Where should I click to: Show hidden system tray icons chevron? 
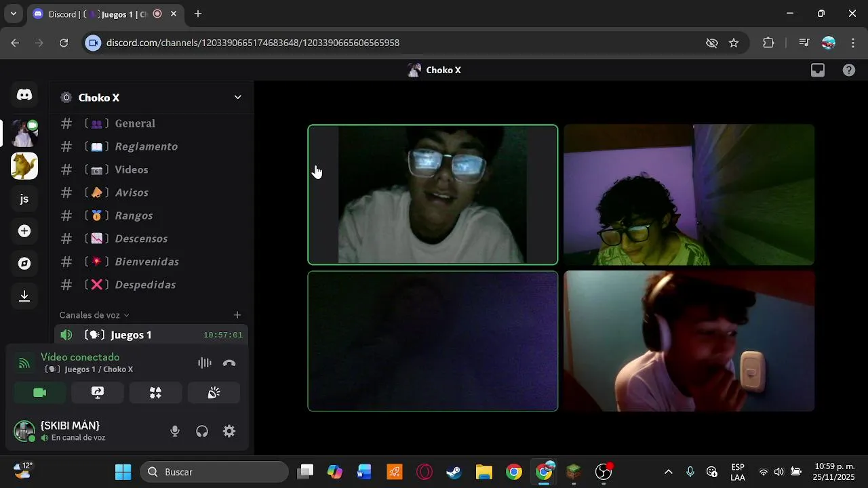(669, 472)
